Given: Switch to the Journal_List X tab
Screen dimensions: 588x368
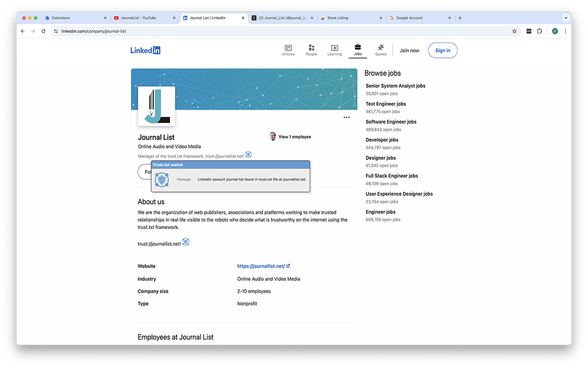Looking at the screenshot, I should (283, 18).
